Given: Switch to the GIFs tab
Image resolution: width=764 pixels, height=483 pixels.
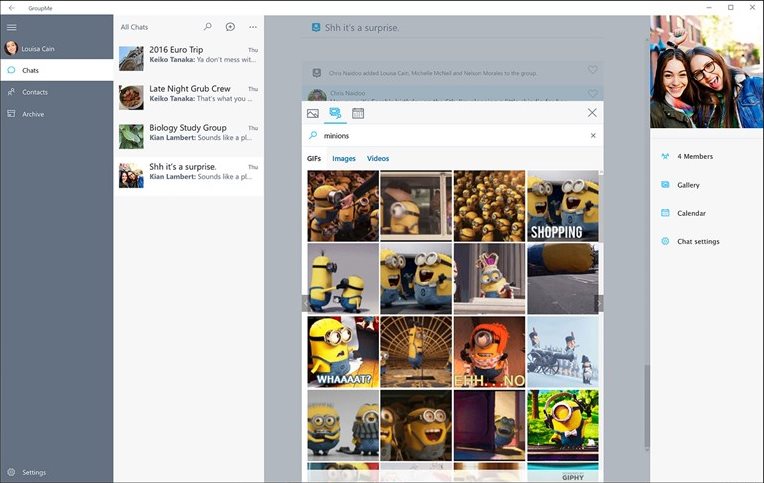Looking at the screenshot, I should pyautogui.click(x=314, y=158).
